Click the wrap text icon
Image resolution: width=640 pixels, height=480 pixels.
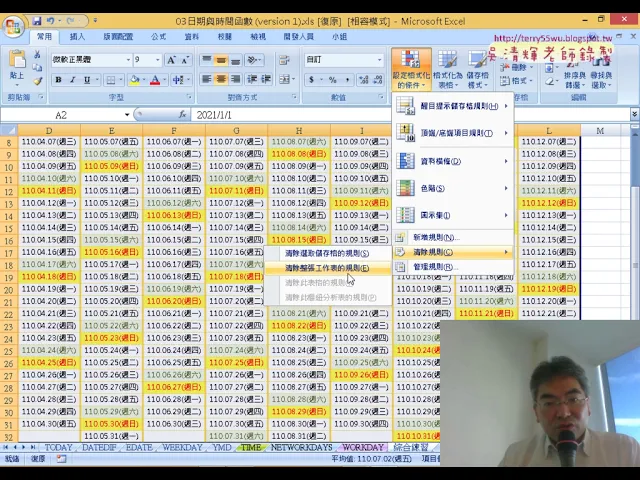click(284, 60)
